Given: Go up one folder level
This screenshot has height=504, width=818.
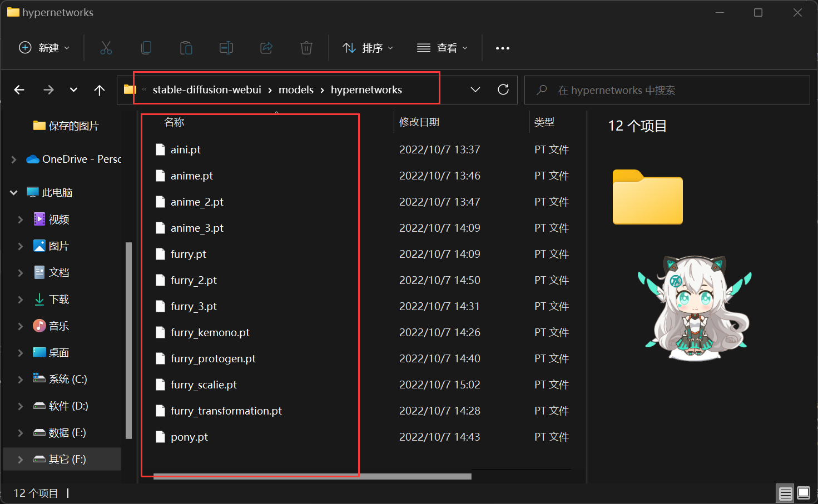Looking at the screenshot, I should tap(100, 90).
